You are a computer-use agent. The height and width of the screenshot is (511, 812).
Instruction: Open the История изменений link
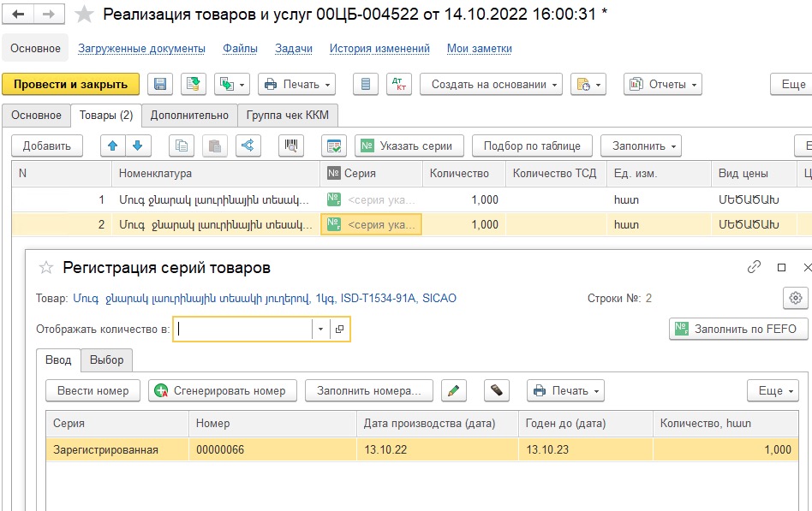coord(379,49)
